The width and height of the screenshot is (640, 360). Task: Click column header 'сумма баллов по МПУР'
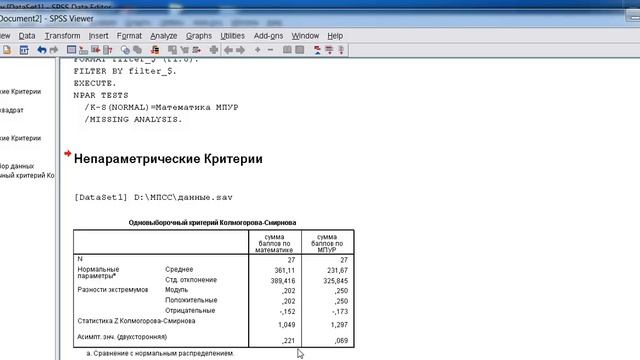coord(327,243)
